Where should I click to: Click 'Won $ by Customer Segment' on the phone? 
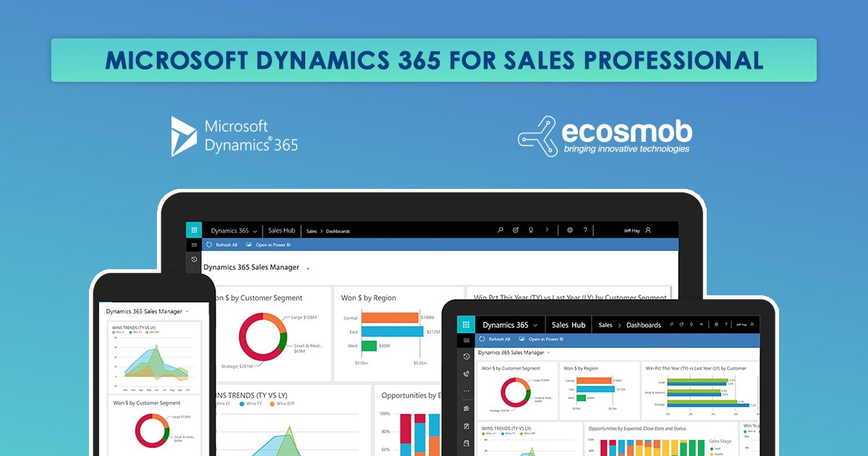[147, 403]
